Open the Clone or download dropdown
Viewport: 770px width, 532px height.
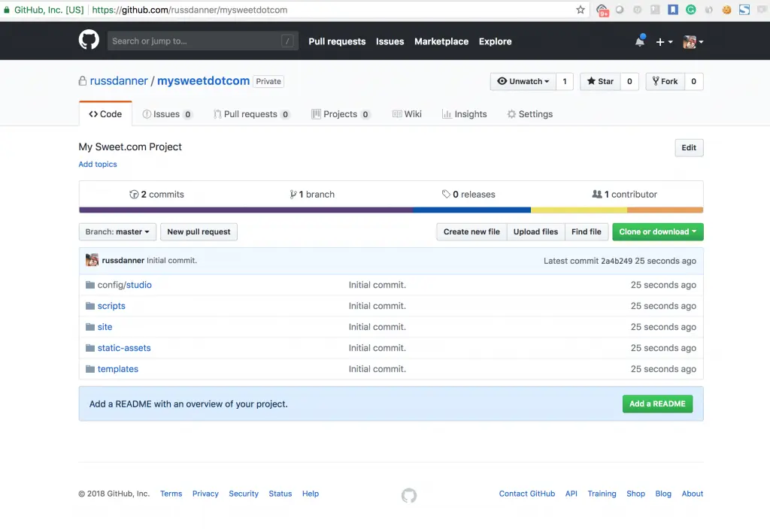pyautogui.click(x=657, y=232)
